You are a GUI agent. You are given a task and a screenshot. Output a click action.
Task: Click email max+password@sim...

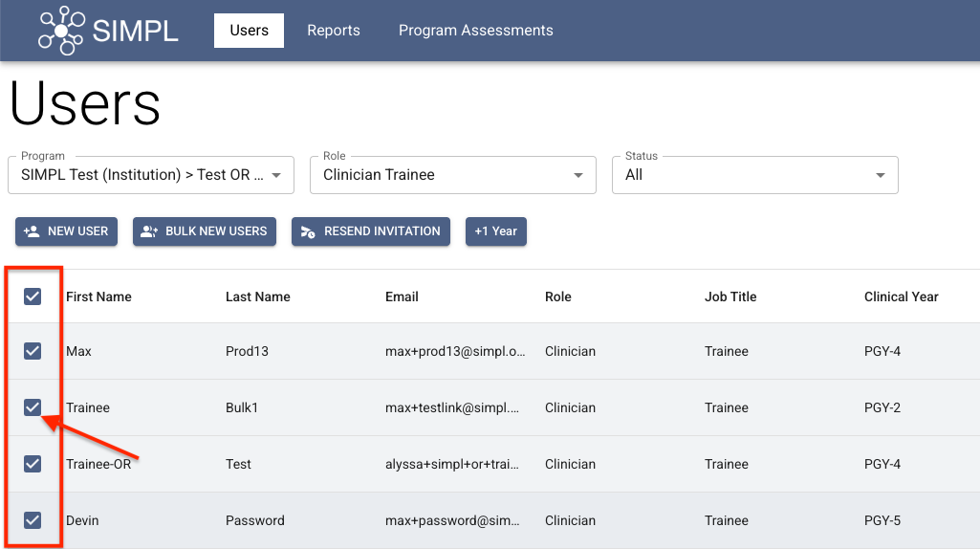[452, 520]
